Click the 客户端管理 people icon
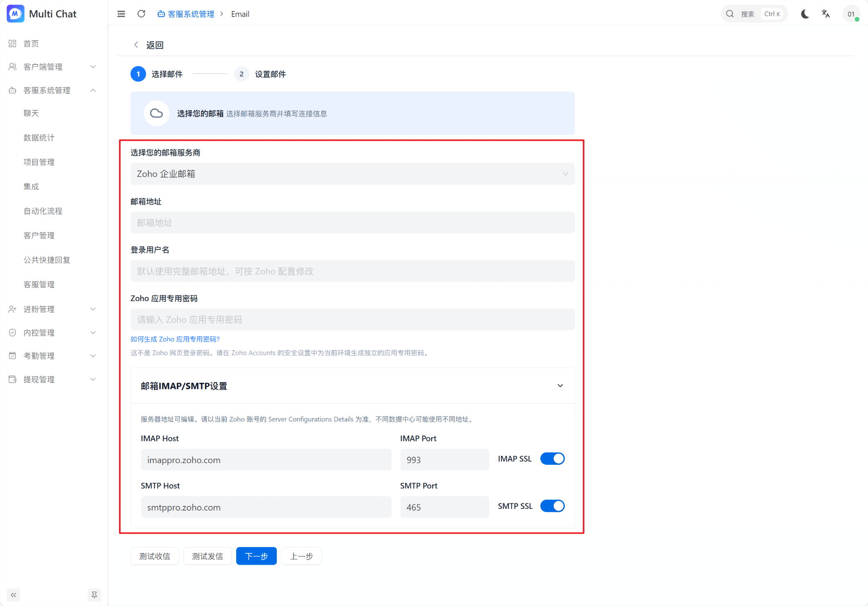 tap(12, 67)
